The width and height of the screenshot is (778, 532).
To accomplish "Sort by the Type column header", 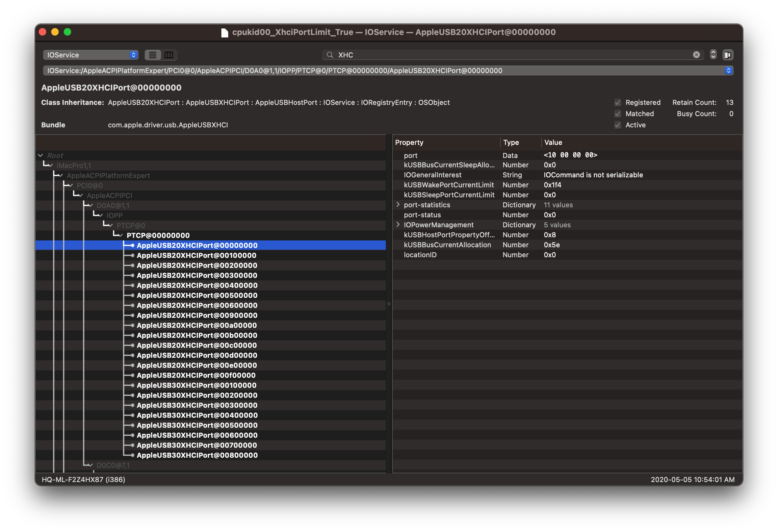I will pyautogui.click(x=511, y=143).
